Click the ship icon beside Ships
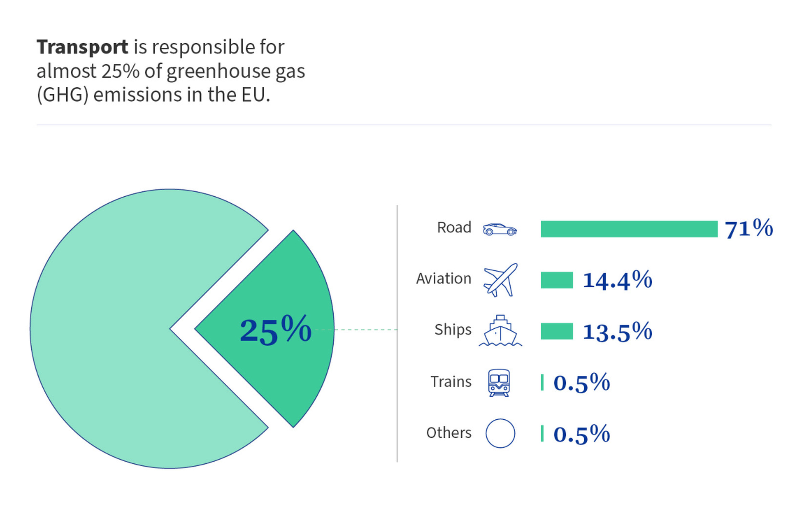Viewport: 812px width, 527px height. tap(500, 331)
